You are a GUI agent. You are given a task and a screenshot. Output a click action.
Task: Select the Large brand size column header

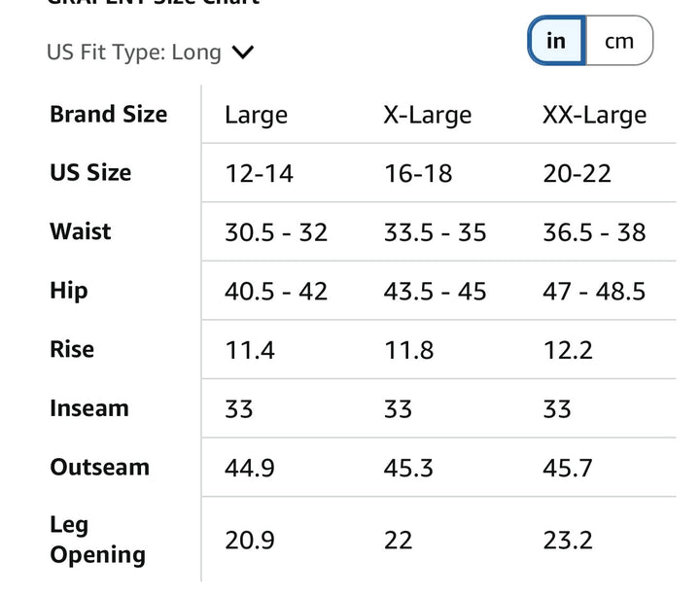tap(257, 115)
